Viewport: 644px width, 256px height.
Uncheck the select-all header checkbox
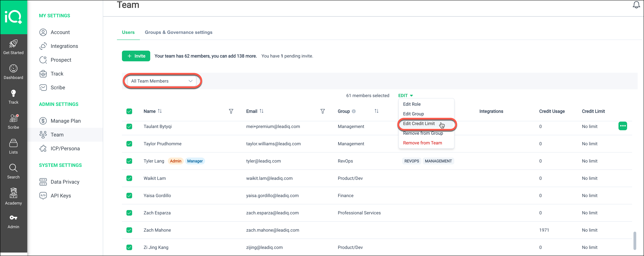129,111
